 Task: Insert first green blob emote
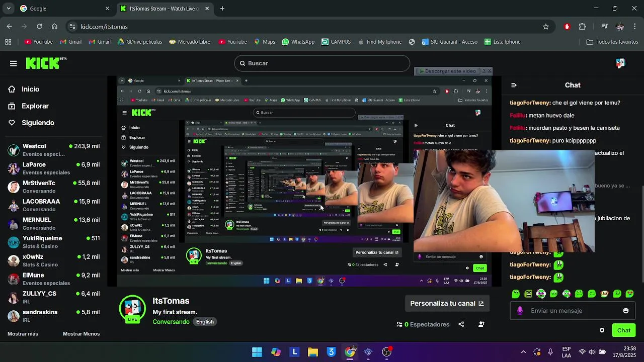[x=516, y=294]
